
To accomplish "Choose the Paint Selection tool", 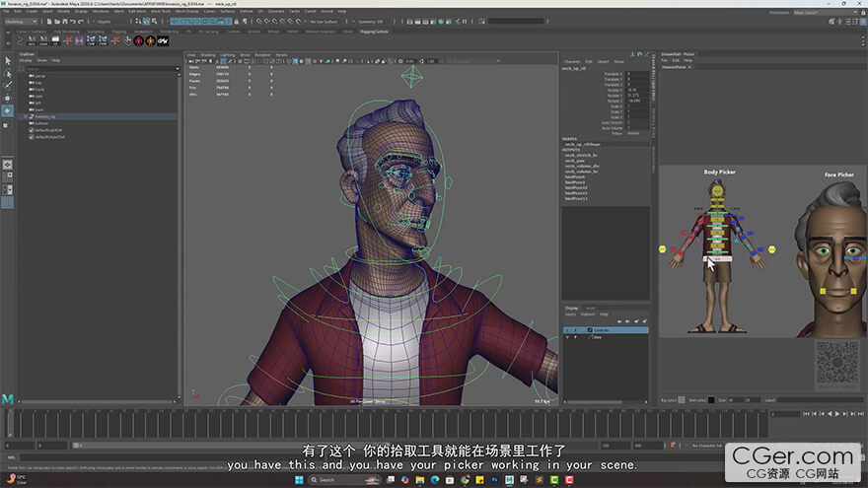I will pos(7,86).
